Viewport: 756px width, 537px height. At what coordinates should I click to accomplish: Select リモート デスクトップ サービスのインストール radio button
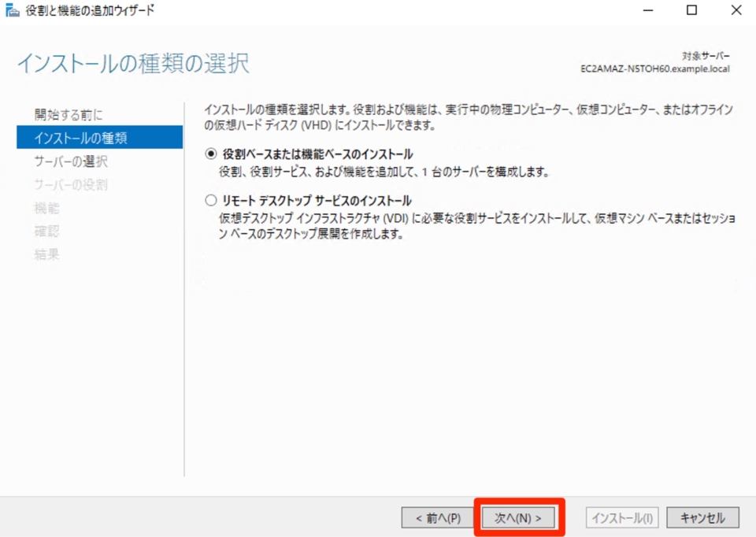point(211,201)
